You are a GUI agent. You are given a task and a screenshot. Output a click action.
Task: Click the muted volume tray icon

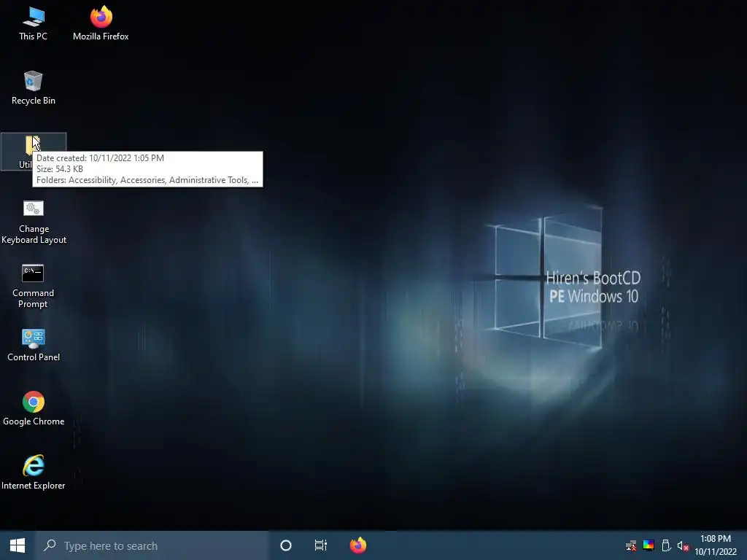pos(683,545)
